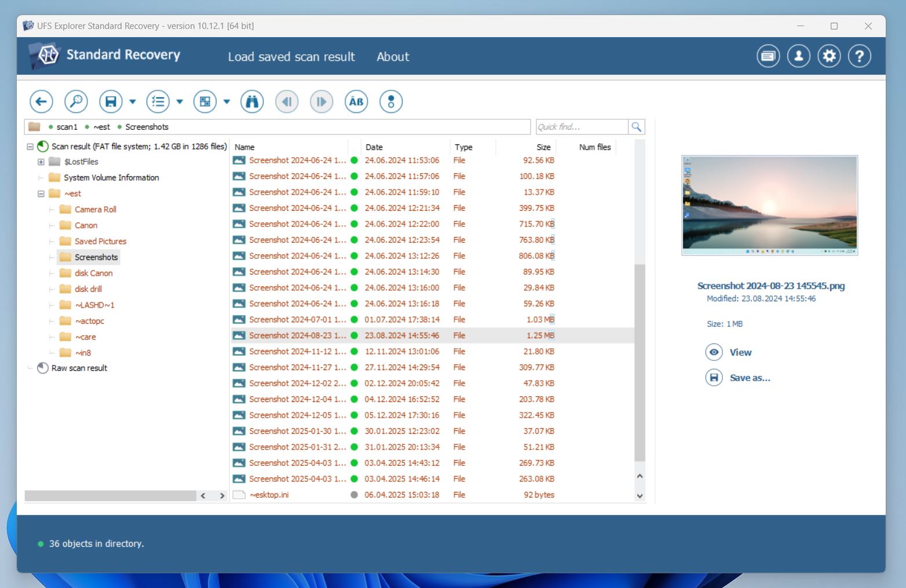This screenshot has height=588, width=906.
Task: Click the desktop screenshot preview thumbnail
Action: click(770, 206)
